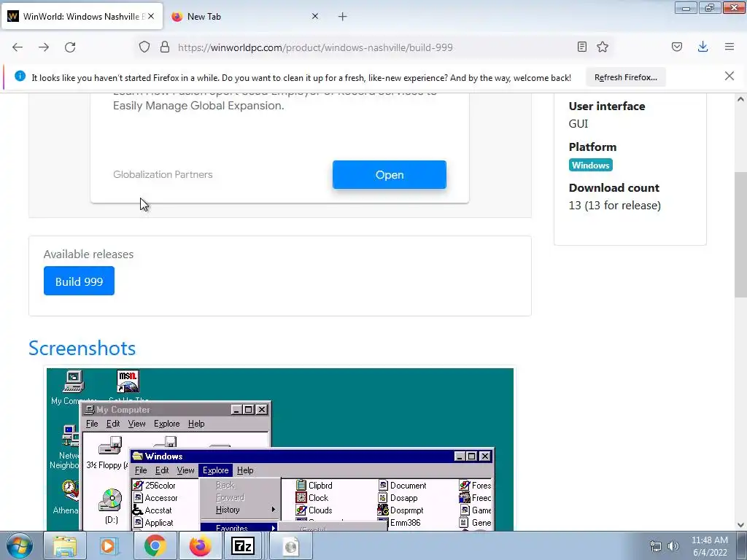747x560 pixels.
Task: Click the 'User interface' heading
Action: 607,106
